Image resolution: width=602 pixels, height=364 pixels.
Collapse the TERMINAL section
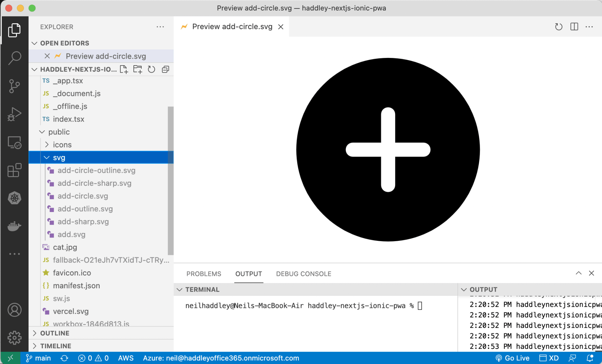[x=180, y=290]
